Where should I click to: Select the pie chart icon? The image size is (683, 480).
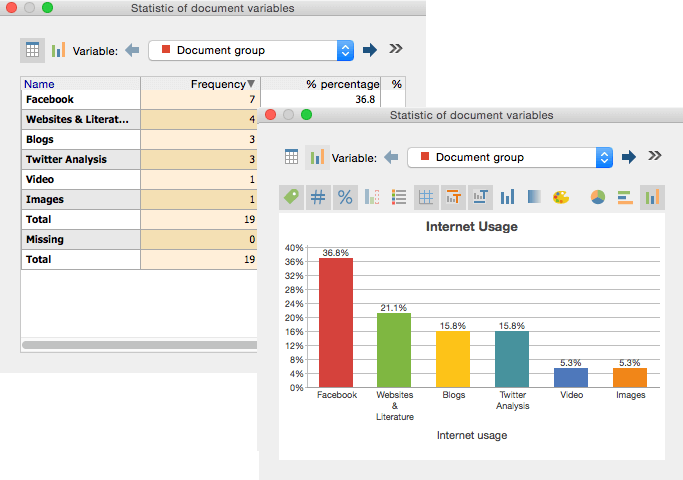[x=598, y=197]
